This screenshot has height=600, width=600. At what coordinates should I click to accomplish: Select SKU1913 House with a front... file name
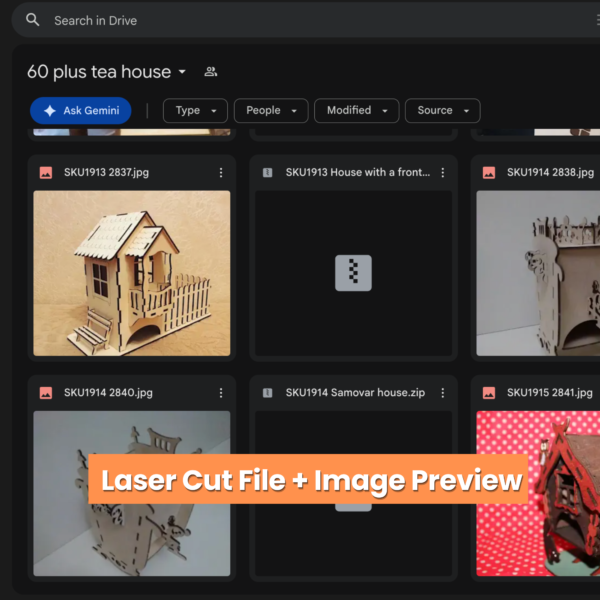pyautogui.click(x=358, y=173)
